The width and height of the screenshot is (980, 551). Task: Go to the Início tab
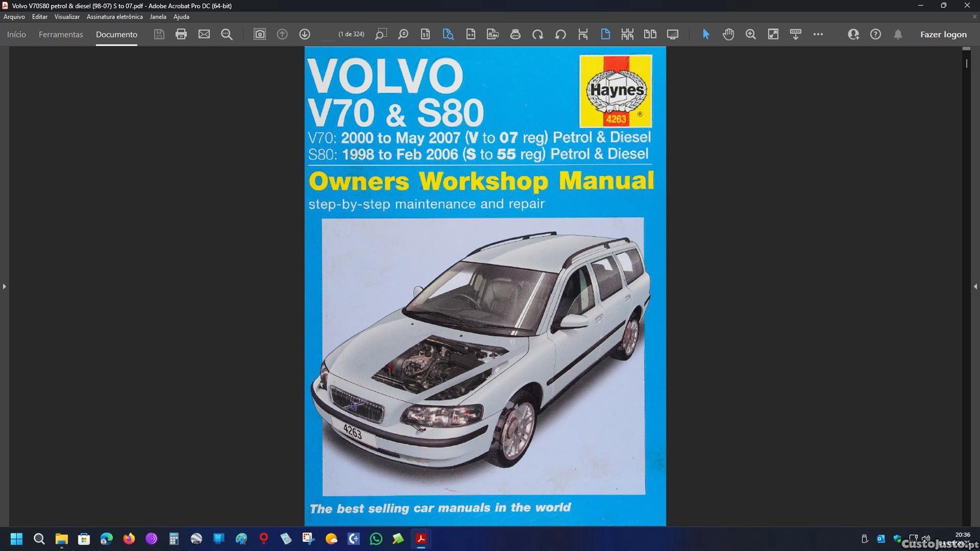click(16, 35)
